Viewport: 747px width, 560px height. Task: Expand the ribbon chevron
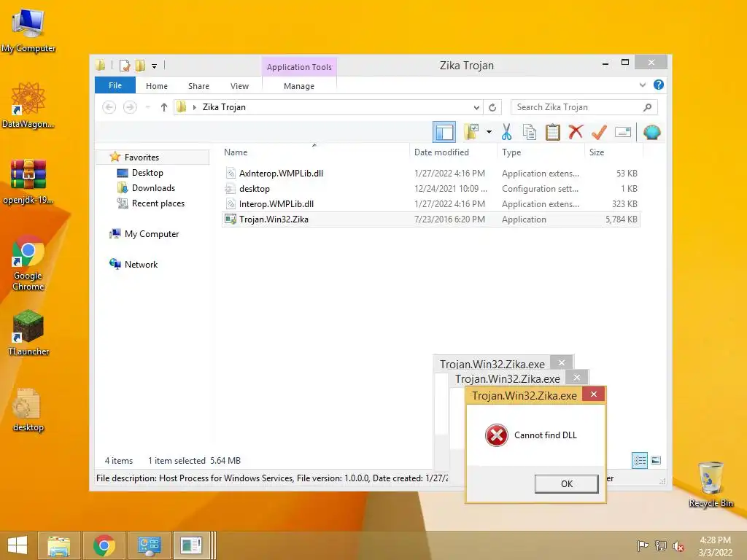tap(642, 85)
